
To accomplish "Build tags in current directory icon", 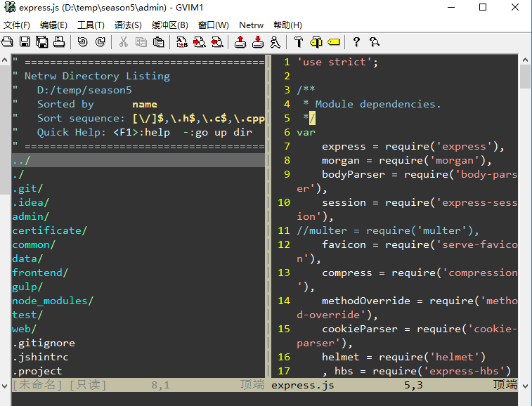I will 316,41.
